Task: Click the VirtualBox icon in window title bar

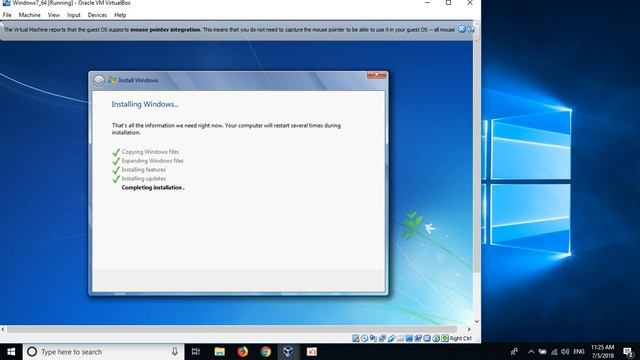Action: pos(6,2)
